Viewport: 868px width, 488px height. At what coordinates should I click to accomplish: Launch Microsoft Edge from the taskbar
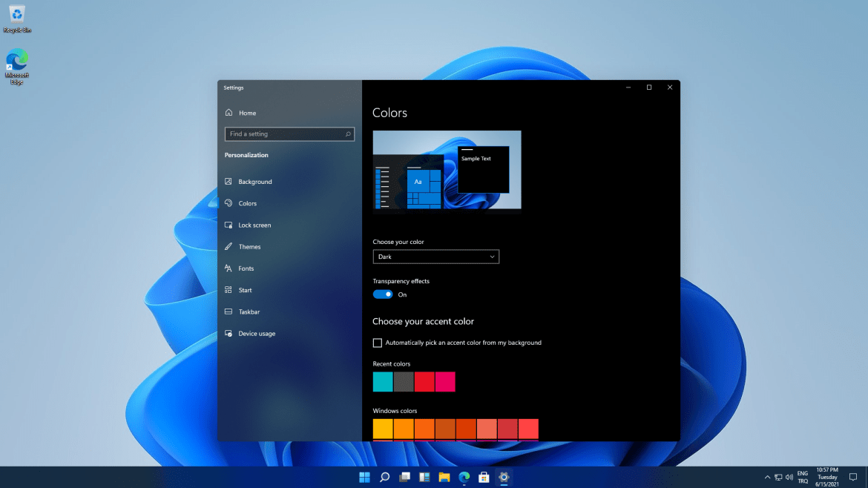464,477
